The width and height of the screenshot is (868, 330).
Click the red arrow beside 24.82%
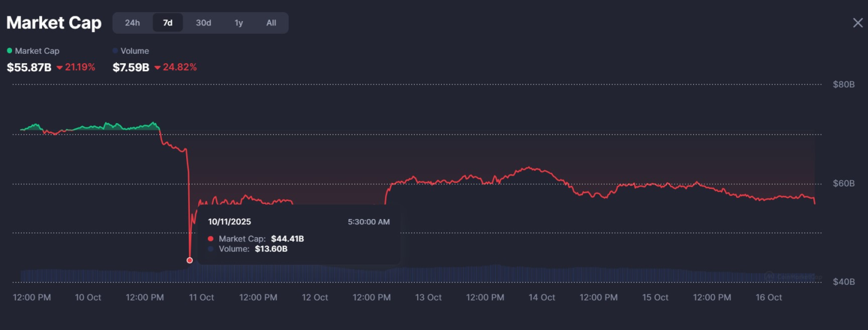157,68
